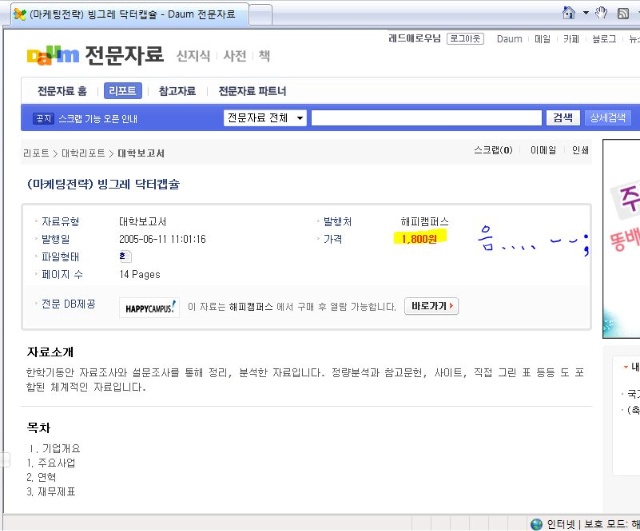This screenshot has height=531, width=640.
Task: Click 이메일 link
Action: [x=543, y=150]
